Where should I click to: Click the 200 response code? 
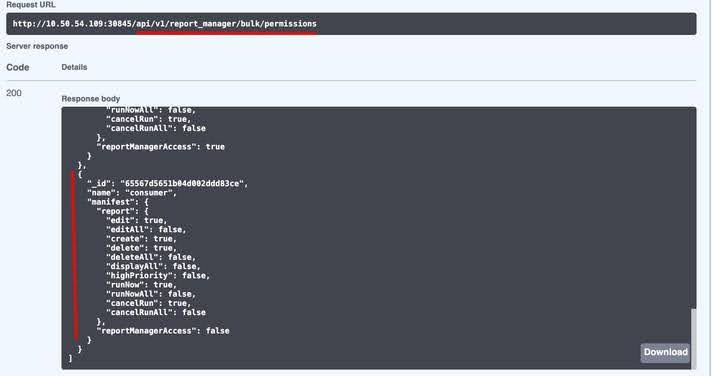[x=14, y=93]
